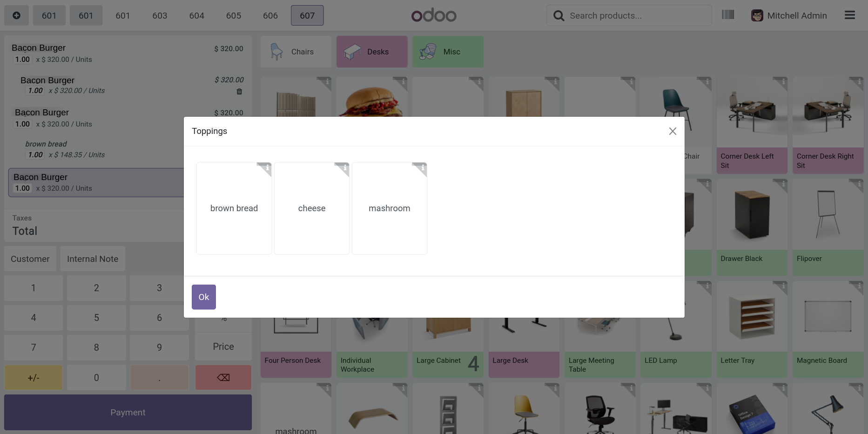
Task: Switch to order tab 607
Action: (x=307, y=15)
